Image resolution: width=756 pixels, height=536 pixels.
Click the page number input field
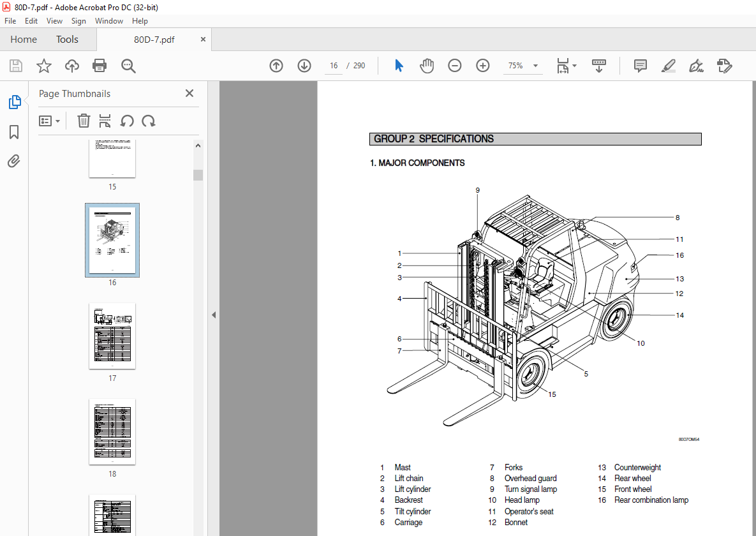click(333, 66)
